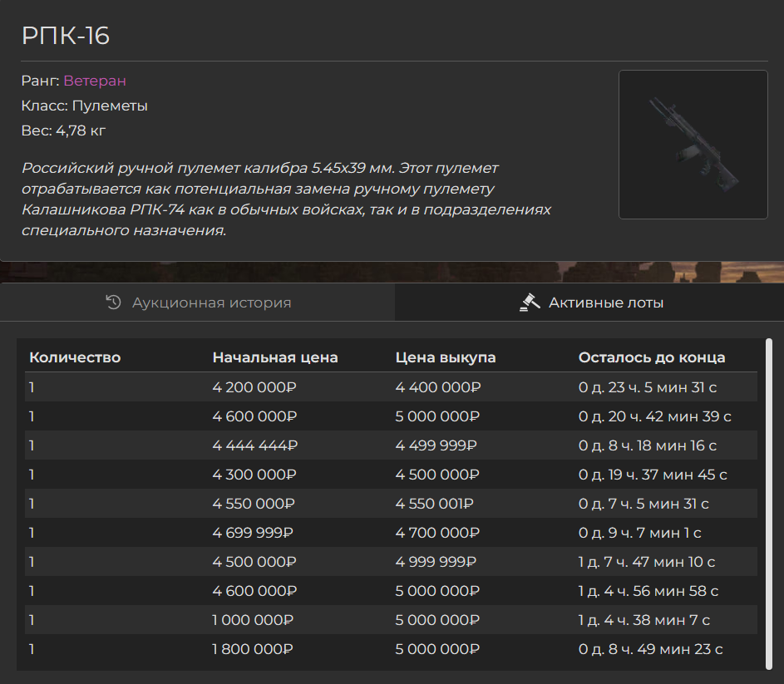Select lot starting at 4 300 000₽
Screen dimensions: 784x684
click(391, 475)
